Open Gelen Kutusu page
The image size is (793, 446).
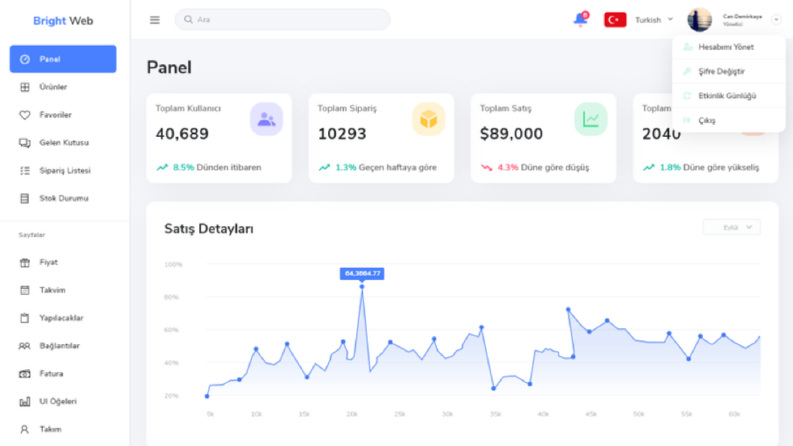point(63,143)
